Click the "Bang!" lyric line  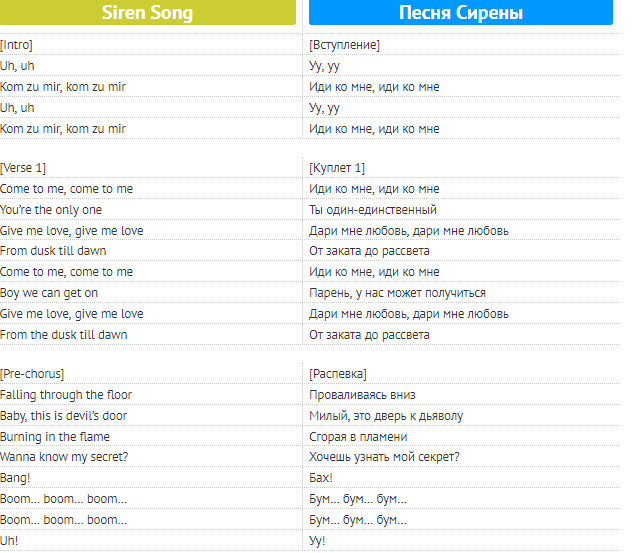coord(15,479)
